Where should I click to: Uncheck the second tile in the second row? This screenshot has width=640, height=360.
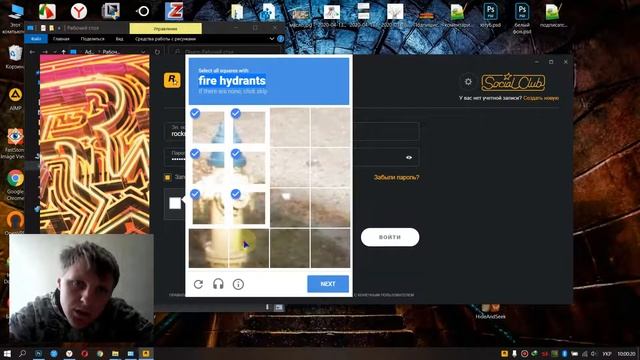coord(249,167)
